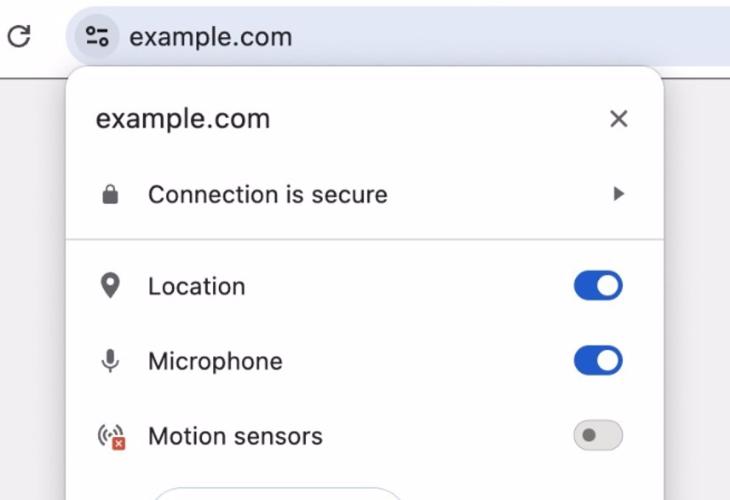
Task: Turn off the Location permission toggle
Action: (598, 286)
